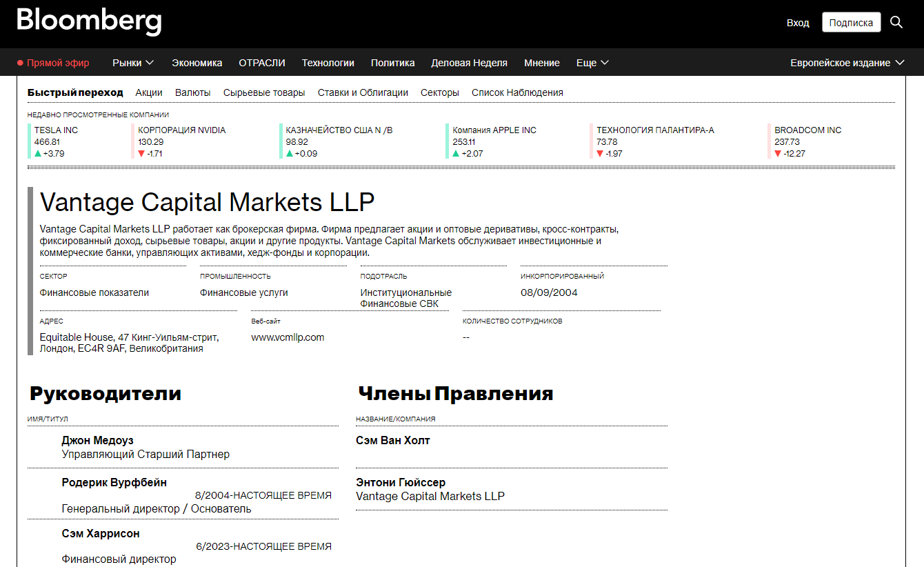Expand the Рынки dropdown menu
The width and height of the screenshot is (924, 567).
133,63
